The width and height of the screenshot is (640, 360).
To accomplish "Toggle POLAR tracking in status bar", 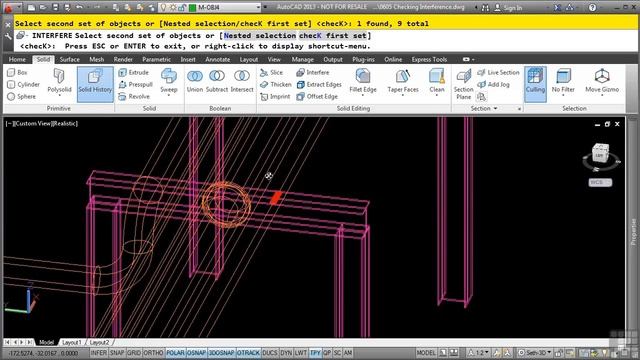I will point(176,353).
